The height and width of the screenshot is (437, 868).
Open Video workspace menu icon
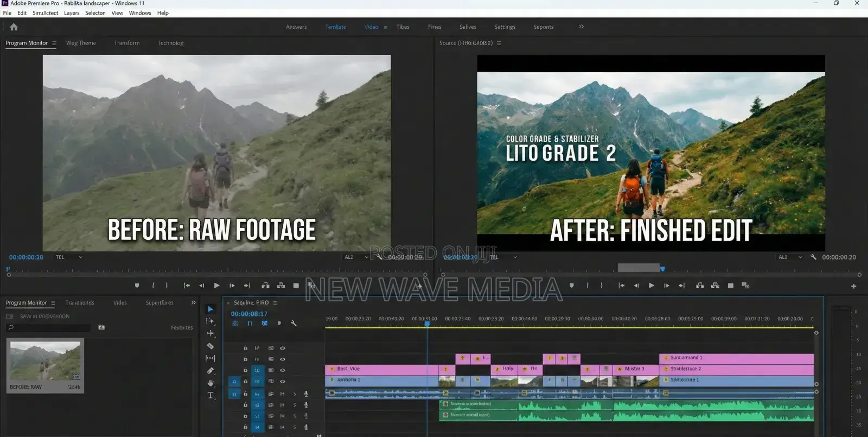pyautogui.click(x=385, y=27)
